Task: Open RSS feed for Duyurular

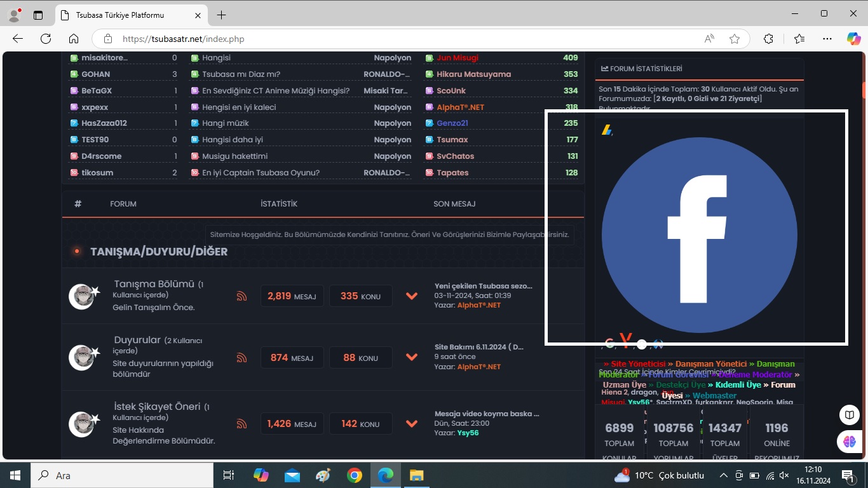Action: [x=241, y=358]
